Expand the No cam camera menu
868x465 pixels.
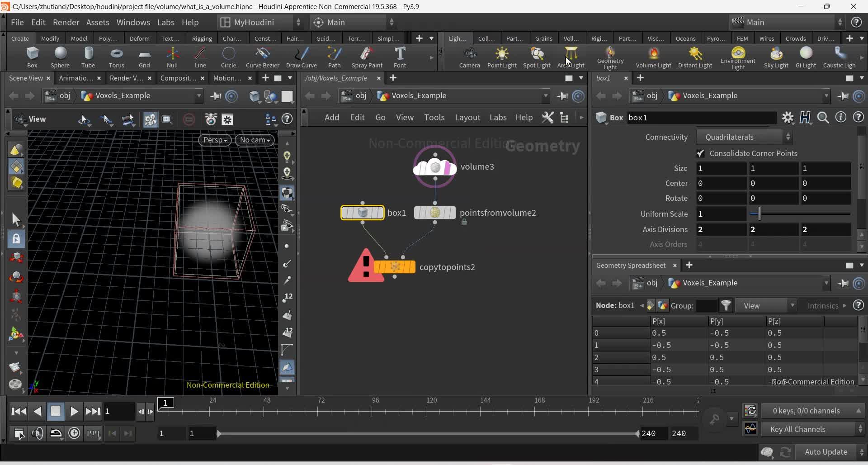(255, 140)
